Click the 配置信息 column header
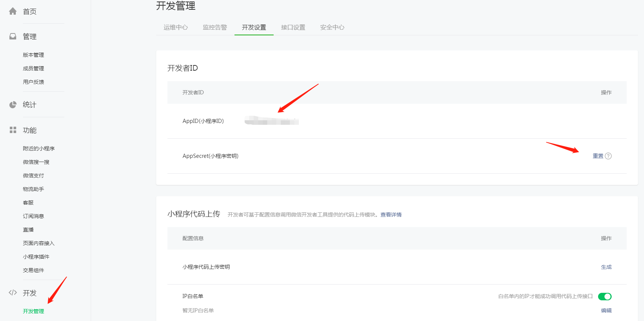 click(193, 238)
